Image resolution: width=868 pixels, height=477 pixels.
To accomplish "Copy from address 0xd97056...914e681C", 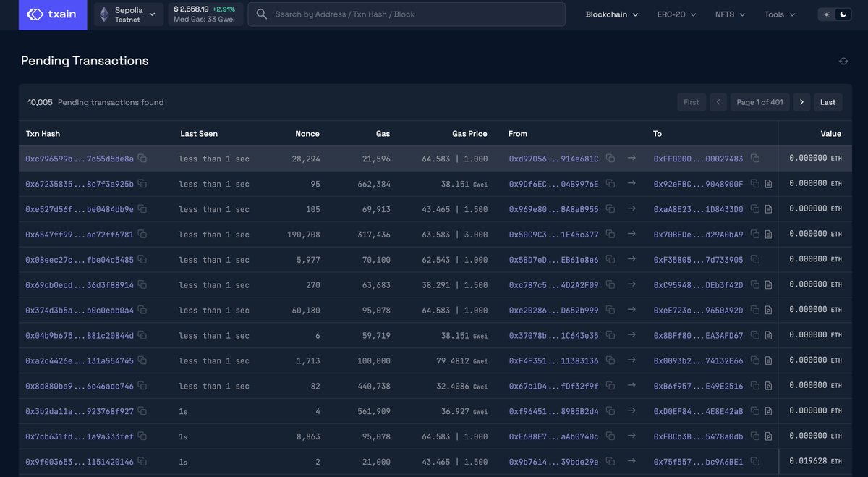I will click(610, 159).
